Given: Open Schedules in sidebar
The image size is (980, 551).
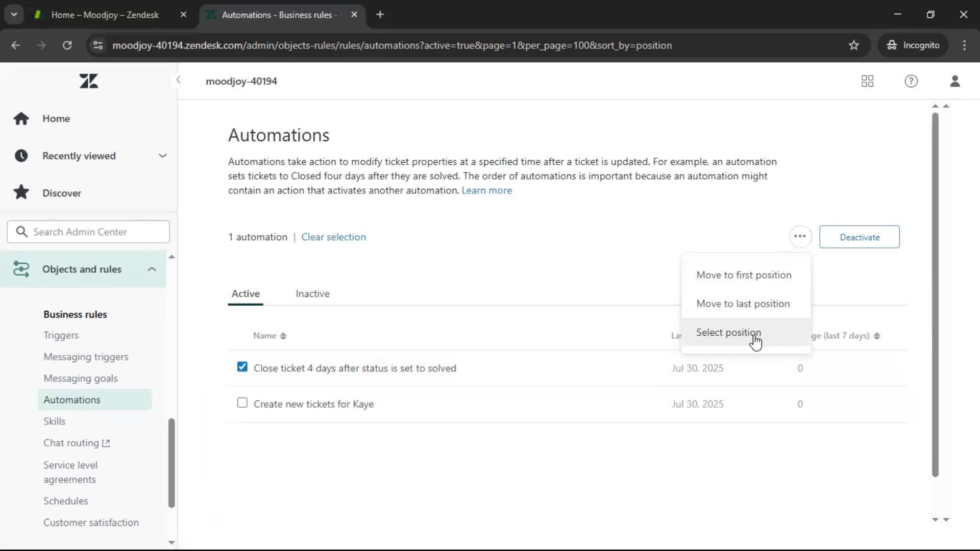Looking at the screenshot, I should pyautogui.click(x=65, y=501).
